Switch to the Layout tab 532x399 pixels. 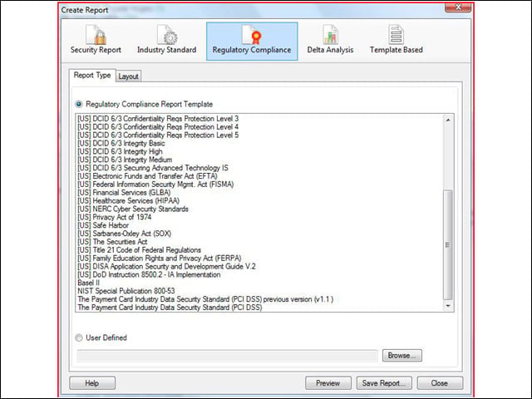[128, 76]
